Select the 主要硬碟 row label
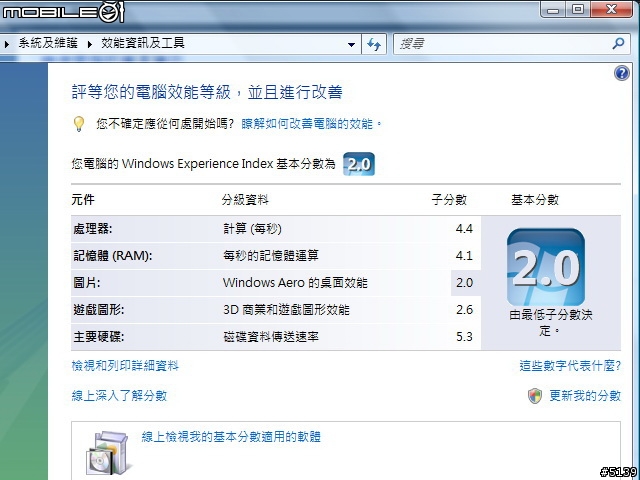The image size is (640, 480). [x=98, y=337]
